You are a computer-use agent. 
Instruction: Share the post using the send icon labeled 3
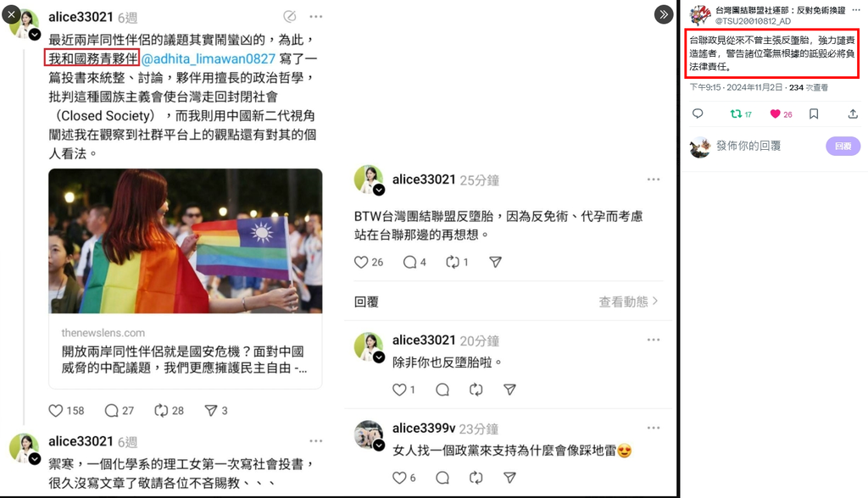[x=211, y=411]
